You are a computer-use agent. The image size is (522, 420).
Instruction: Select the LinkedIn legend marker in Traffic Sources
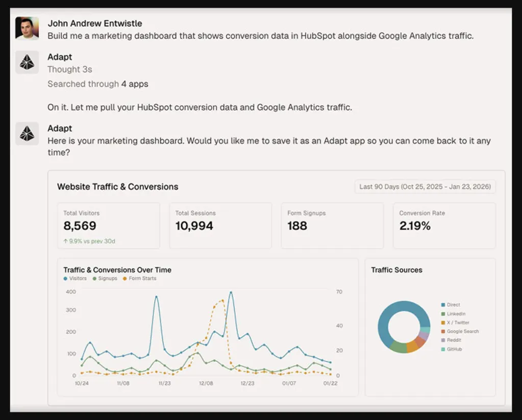(x=443, y=314)
